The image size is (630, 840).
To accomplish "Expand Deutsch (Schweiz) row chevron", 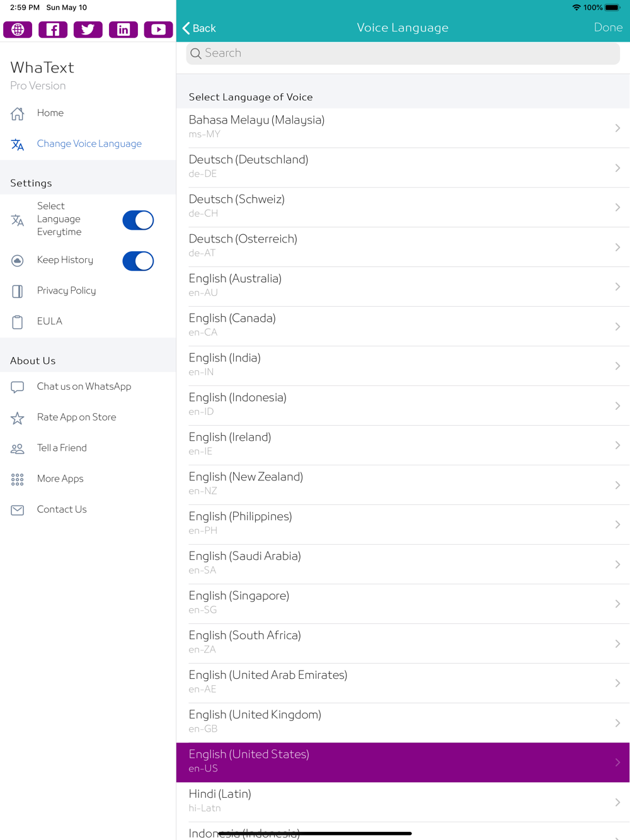I will coord(617,208).
